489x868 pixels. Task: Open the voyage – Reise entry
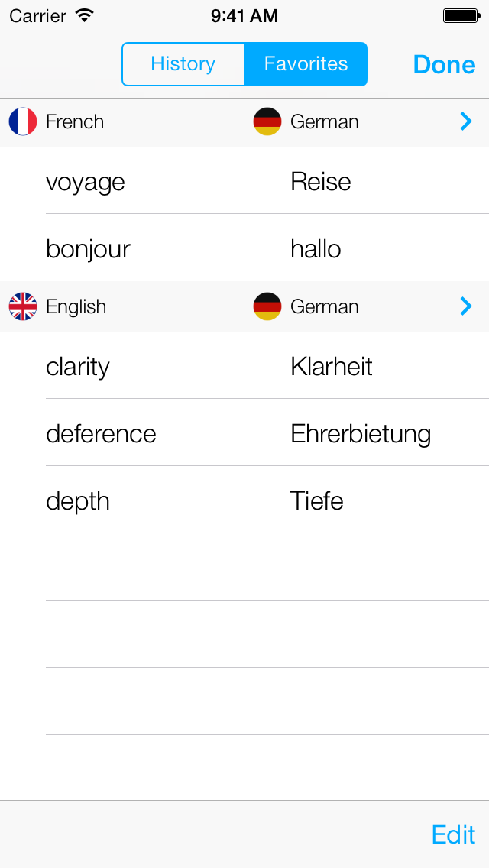point(244,180)
